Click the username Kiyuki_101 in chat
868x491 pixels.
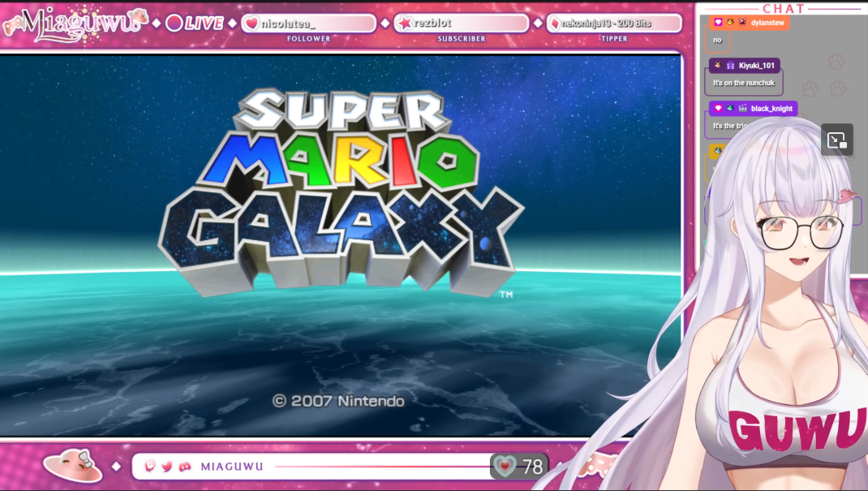(757, 65)
